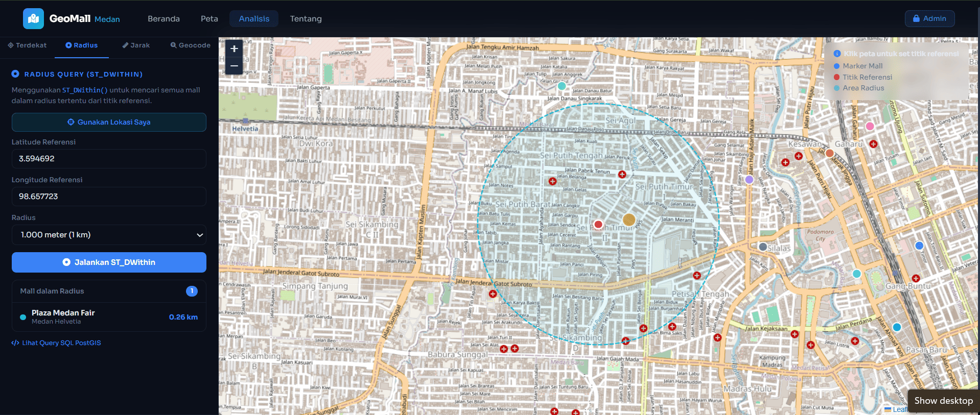The height and width of the screenshot is (415, 980).
Task: Click the Mall dalam Radius count badge
Action: 192,291
